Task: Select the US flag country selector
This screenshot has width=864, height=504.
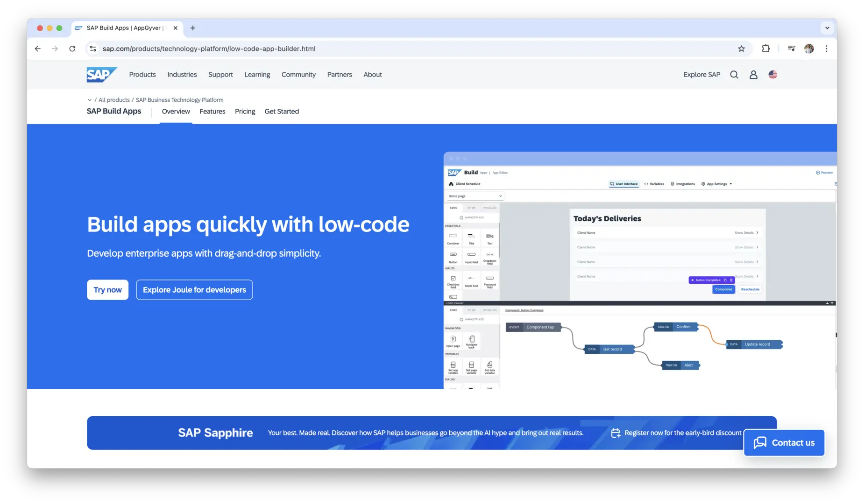Action: pyautogui.click(x=773, y=75)
